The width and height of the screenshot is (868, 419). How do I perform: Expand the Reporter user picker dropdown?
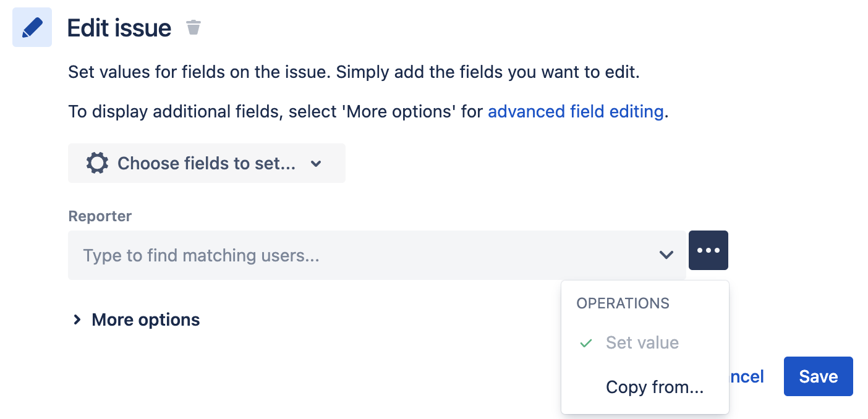pyautogui.click(x=666, y=255)
